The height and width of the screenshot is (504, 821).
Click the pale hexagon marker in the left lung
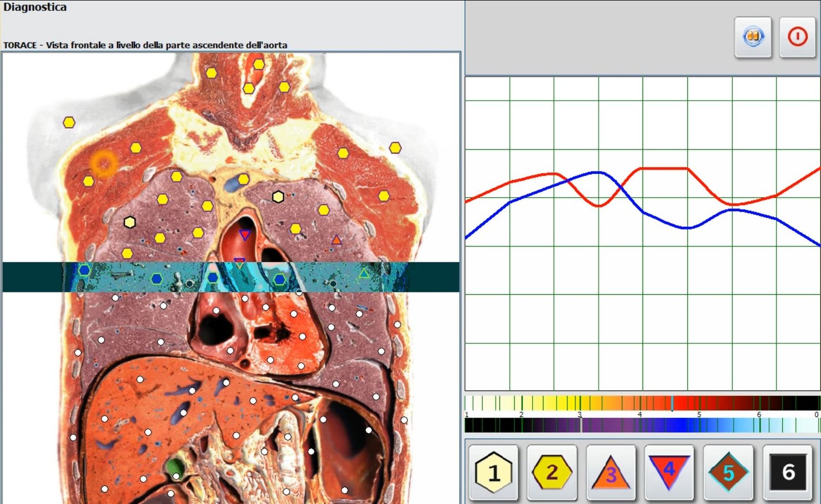tap(130, 222)
